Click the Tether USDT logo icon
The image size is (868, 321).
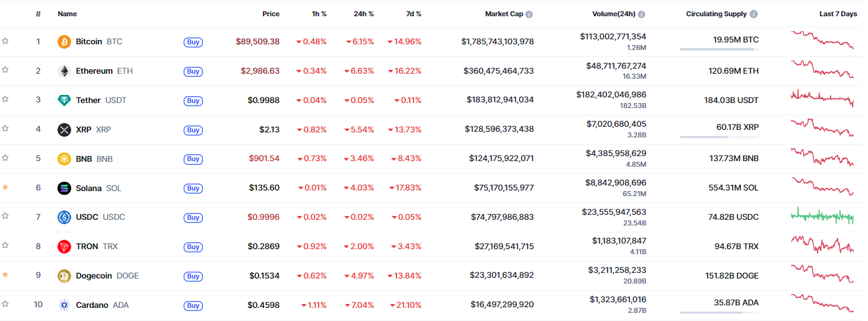(x=64, y=101)
